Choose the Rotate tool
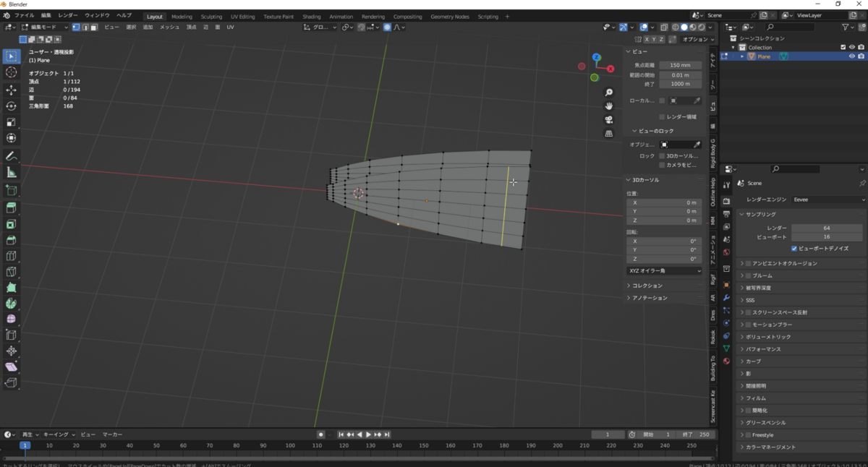This screenshot has width=868, height=467. point(12,106)
